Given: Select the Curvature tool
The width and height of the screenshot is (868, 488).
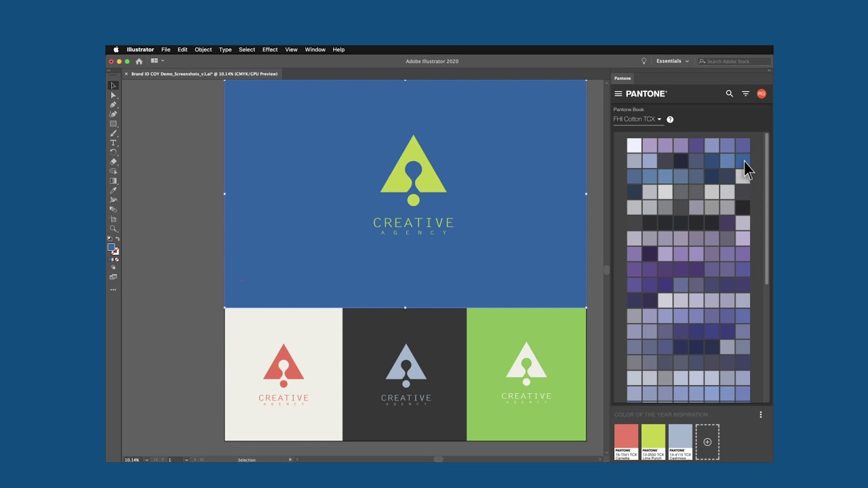Looking at the screenshot, I should [113, 114].
